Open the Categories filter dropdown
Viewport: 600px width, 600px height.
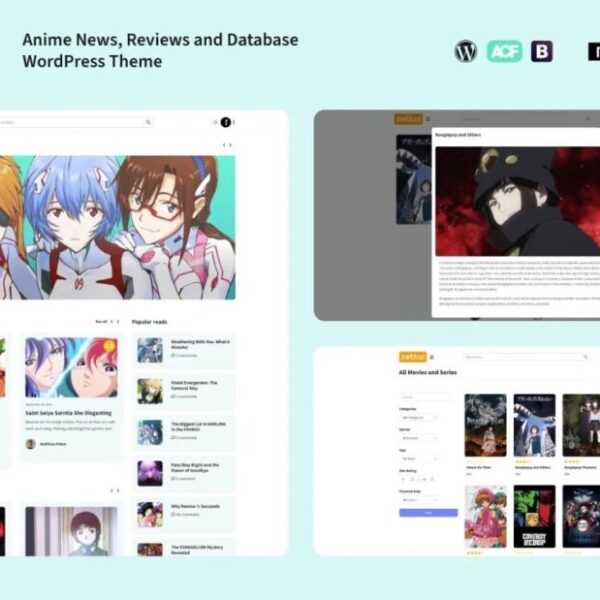point(418,417)
